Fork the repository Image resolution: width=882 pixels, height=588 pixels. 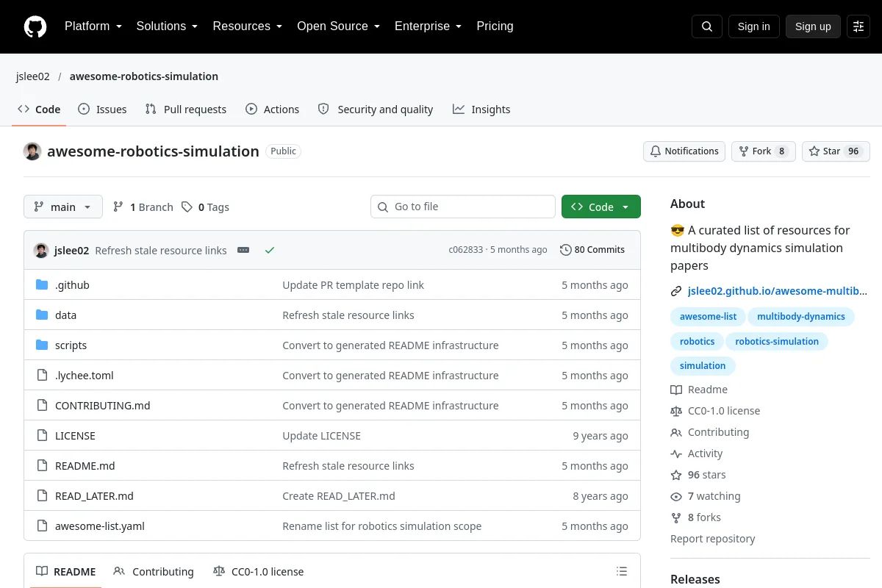(763, 151)
